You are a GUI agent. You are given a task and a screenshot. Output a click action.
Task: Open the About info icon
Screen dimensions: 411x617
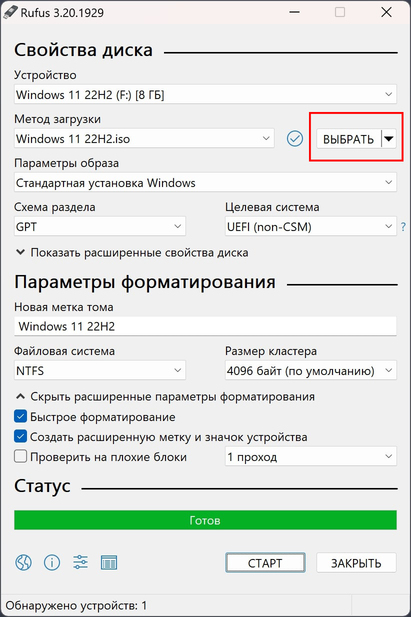click(x=52, y=562)
